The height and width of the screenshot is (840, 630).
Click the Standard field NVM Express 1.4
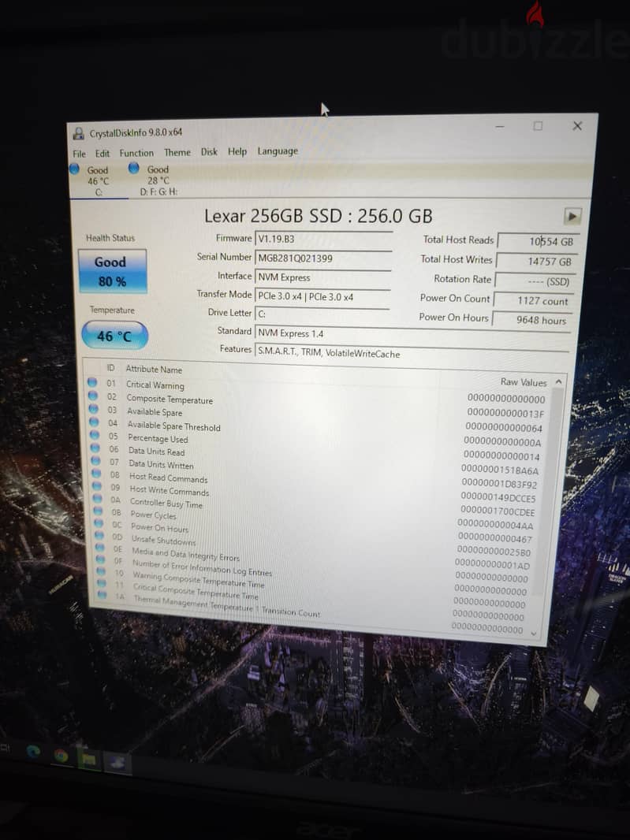pos(412,334)
